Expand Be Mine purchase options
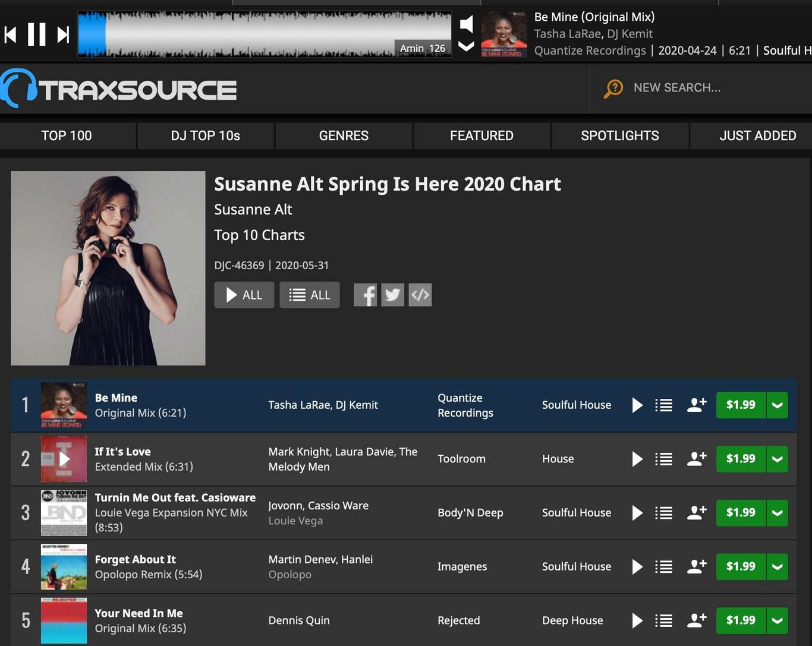This screenshot has width=812, height=646. (x=778, y=405)
